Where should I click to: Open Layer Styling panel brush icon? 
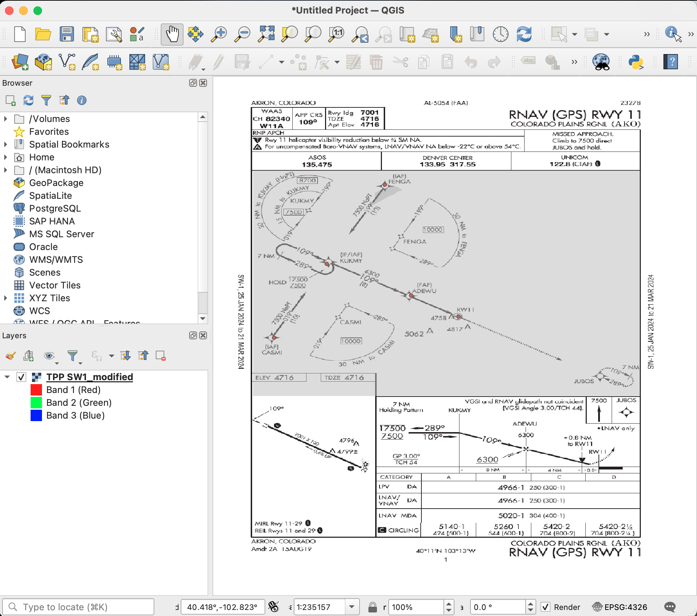click(x=11, y=355)
